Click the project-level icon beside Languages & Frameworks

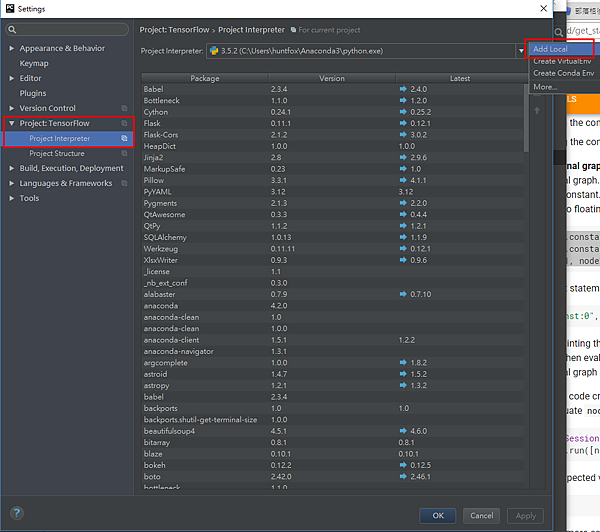tap(124, 183)
